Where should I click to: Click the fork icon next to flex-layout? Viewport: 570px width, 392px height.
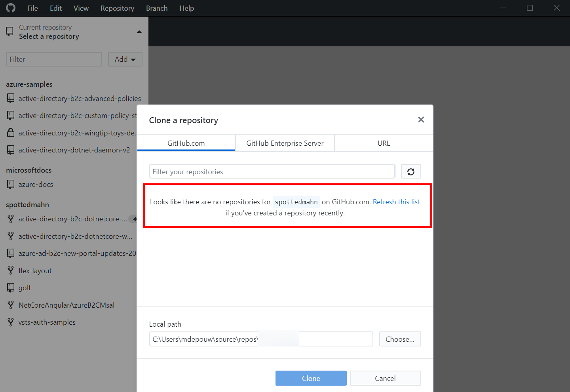(x=11, y=270)
